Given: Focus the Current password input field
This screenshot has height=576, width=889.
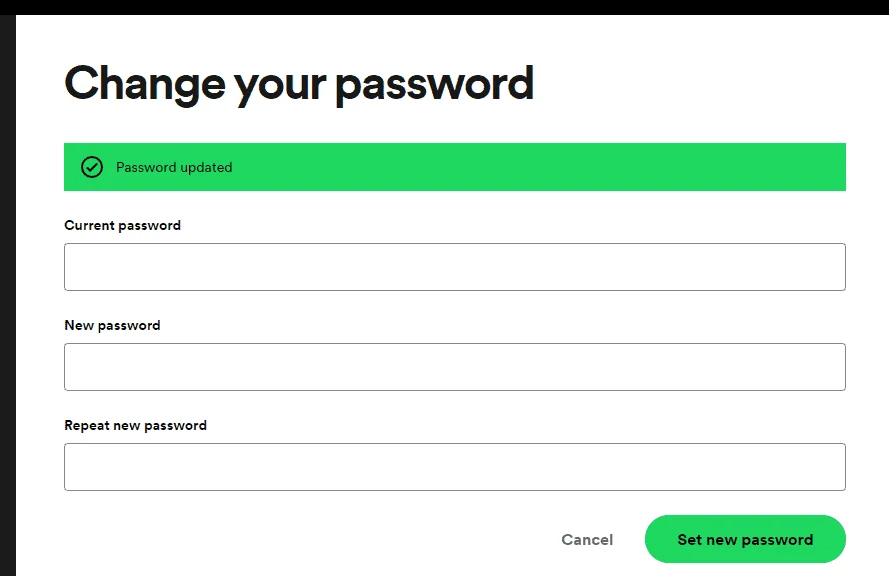Looking at the screenshot, I should tap(455, 267).
